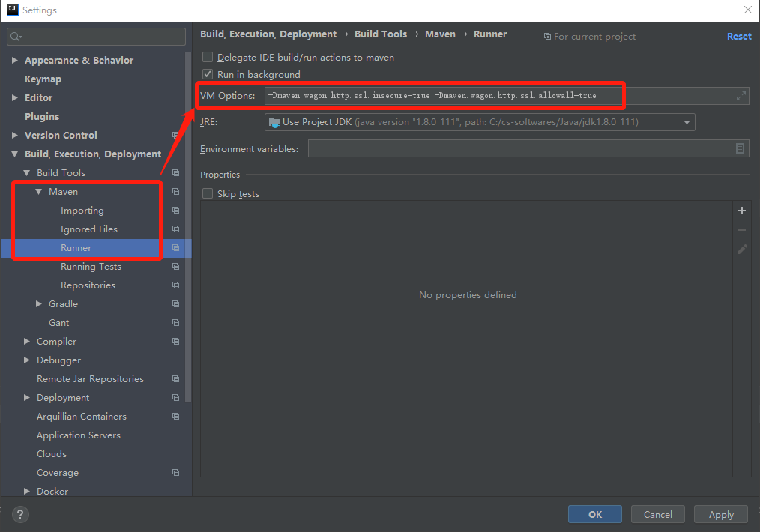Click project-level icon beside Coverage
This screenshot has width=760, height=532.
[x=175, y=472]
